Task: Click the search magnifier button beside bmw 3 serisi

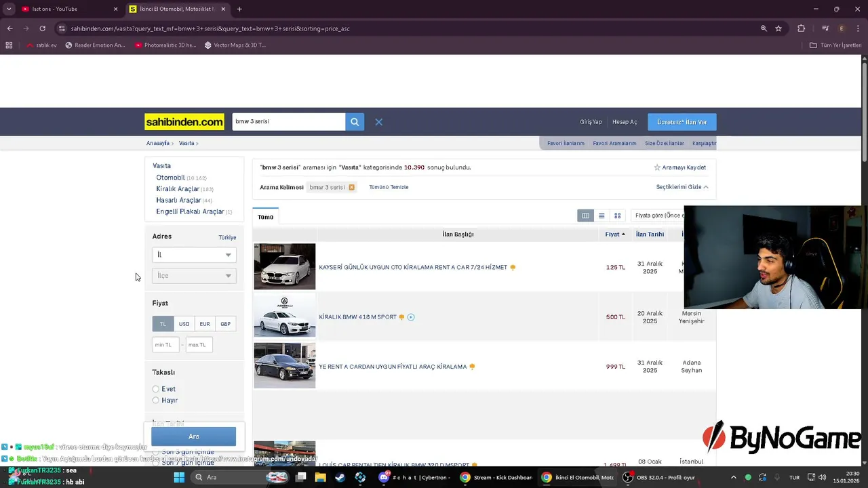Action: (x=355, y=122)
